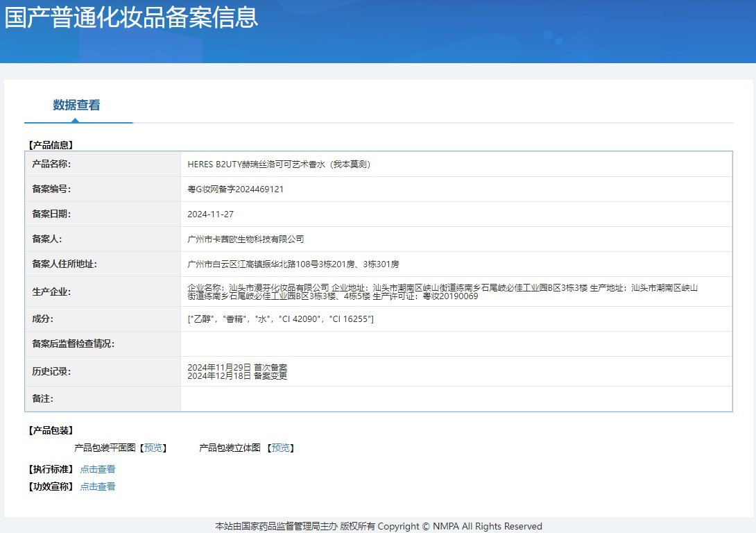Select the NMPA copyright footer text
The width and height of the screenshot is (756, 533).
(379, 526)
